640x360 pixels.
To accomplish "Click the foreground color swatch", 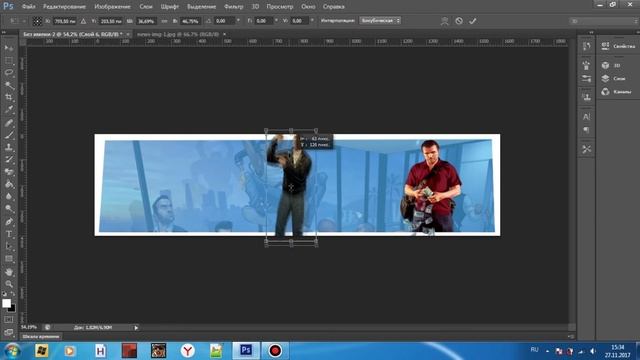I will click(6, 303).
